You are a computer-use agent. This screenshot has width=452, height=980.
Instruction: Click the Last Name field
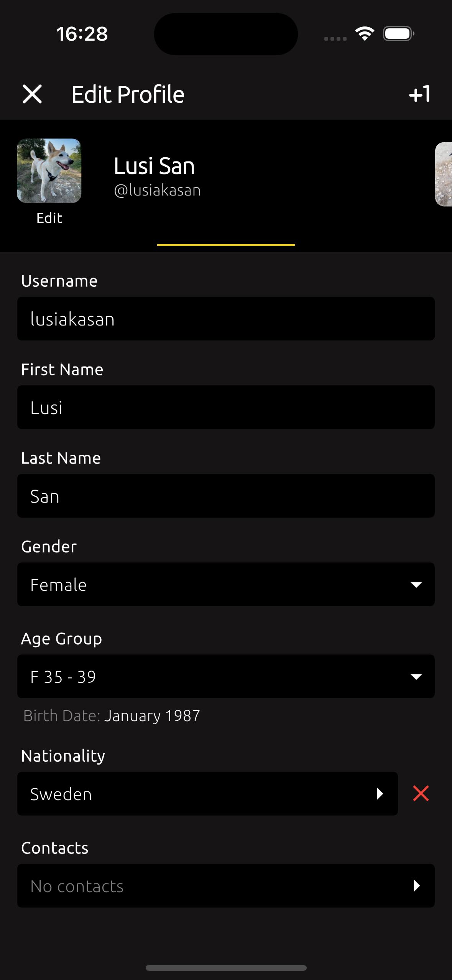226,496
